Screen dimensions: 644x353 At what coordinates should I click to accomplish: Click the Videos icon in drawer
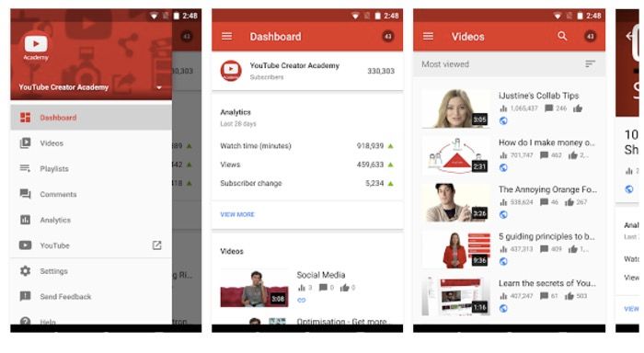26,142
